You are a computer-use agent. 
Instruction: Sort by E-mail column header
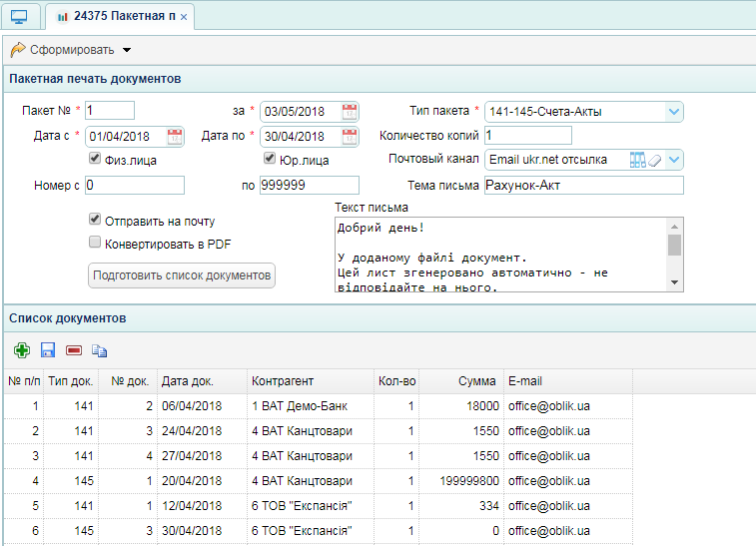(x=568, y=381)
